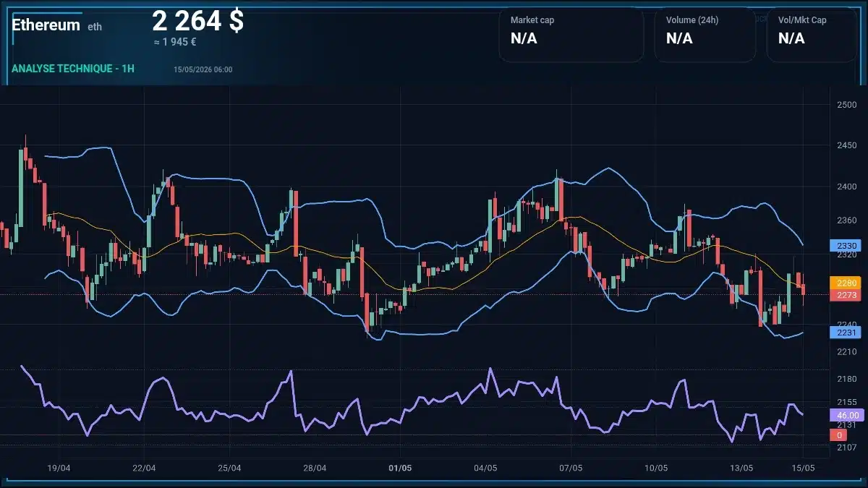This screenshot has width=868, height=488.
Task: Click the 07/05 date on time axis
Action: coord(571,468)
